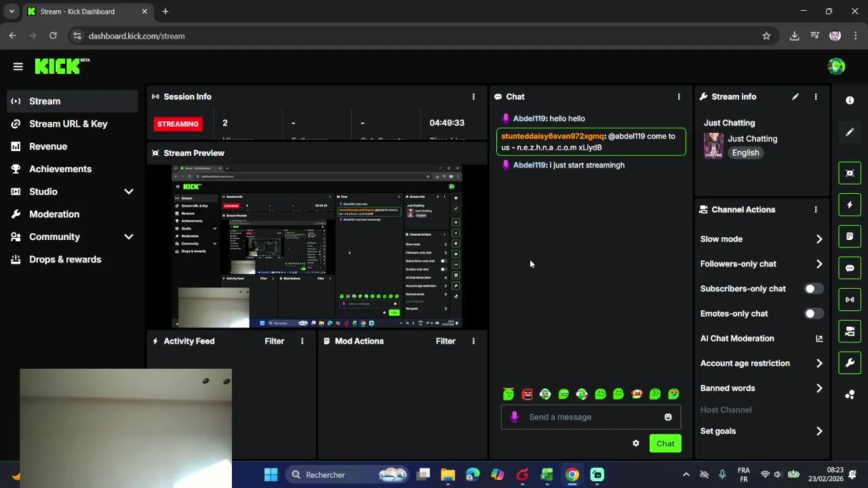Click the dashboard.kick.com address bar
The width and height of the screenshot is (868, 488).
[420, 36]
